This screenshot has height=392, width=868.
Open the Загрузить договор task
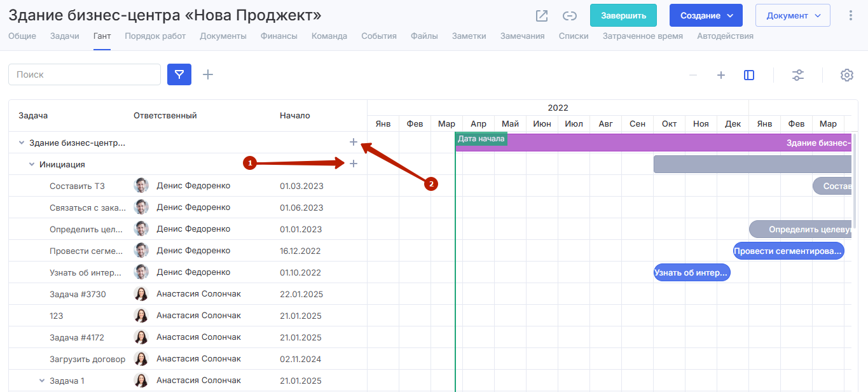[x=88, y=359]
